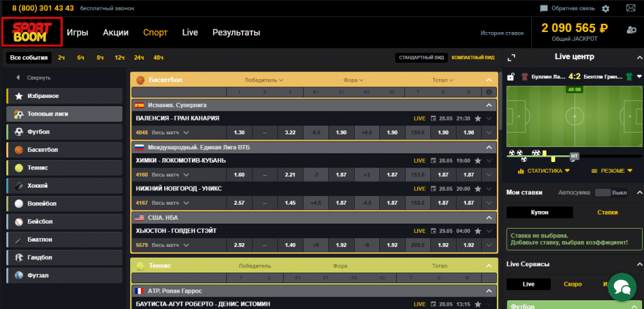Image resolution: width=644 pixels, height=309 pixels.
Task: Open the envelope messages icon
Action: [x=630, y=8]
